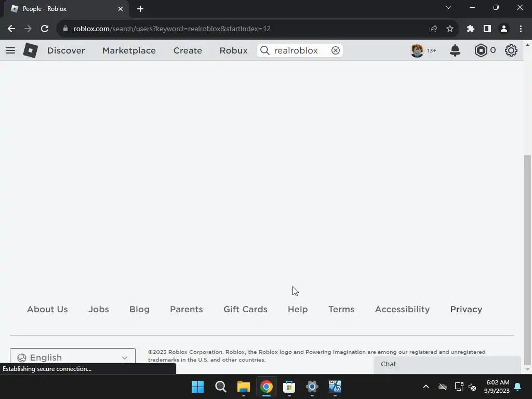
Task: Open the tab search dropdown arrow
Action: pyautogui.click(x=448, y=7)
